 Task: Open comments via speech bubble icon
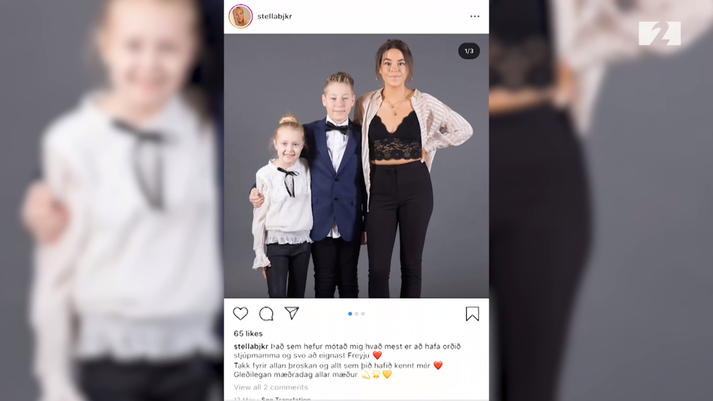[x=266, y=314]
